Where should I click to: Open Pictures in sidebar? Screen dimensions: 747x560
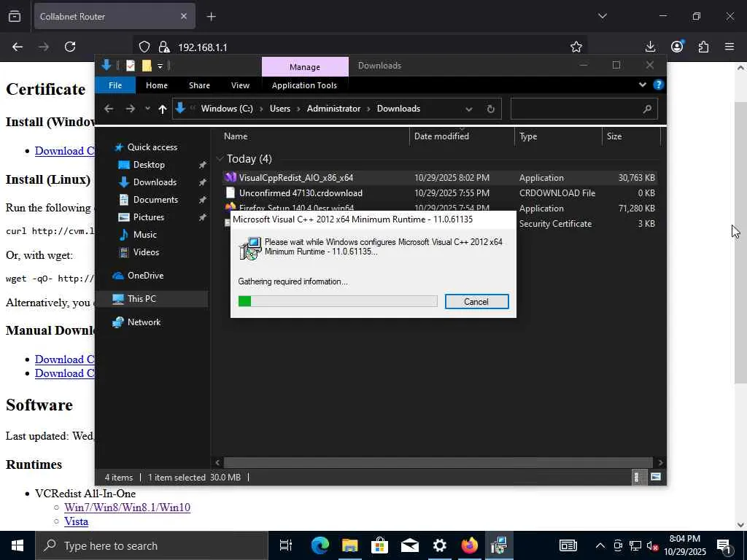pos(148,217)
